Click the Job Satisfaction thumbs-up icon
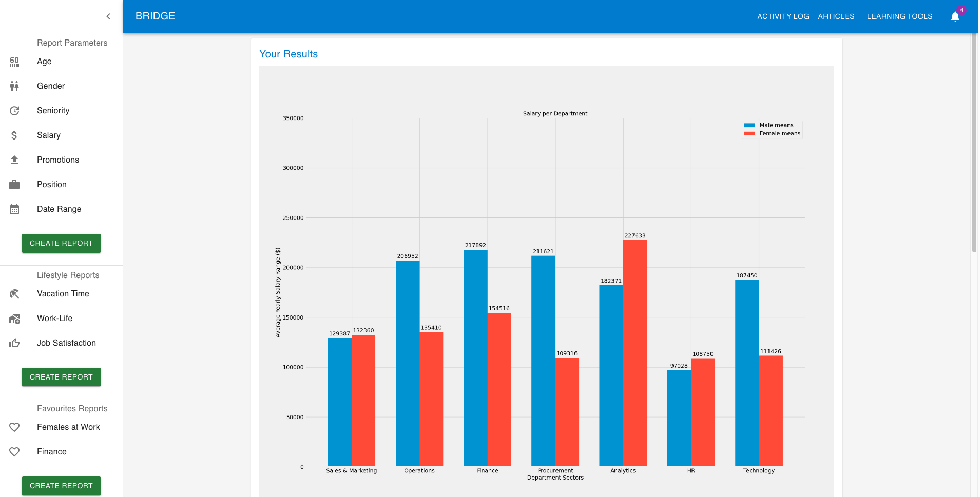The image size is (980, 497). (x=14, y=343)
